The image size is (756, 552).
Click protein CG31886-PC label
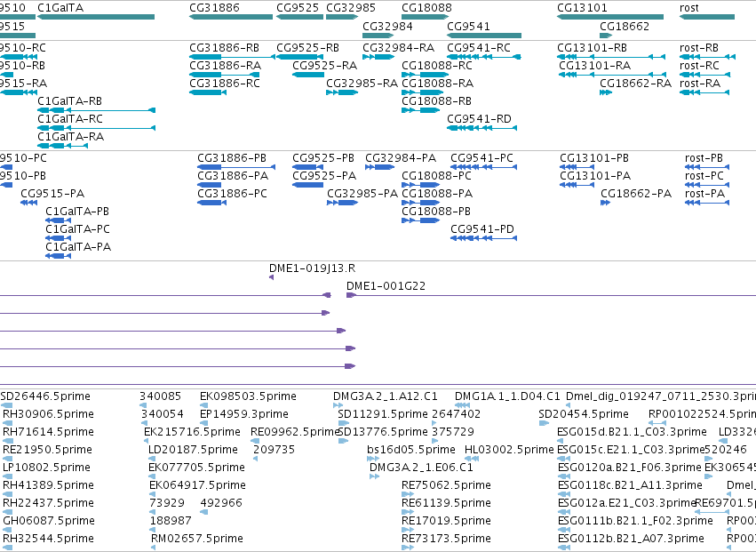(233, 194)
